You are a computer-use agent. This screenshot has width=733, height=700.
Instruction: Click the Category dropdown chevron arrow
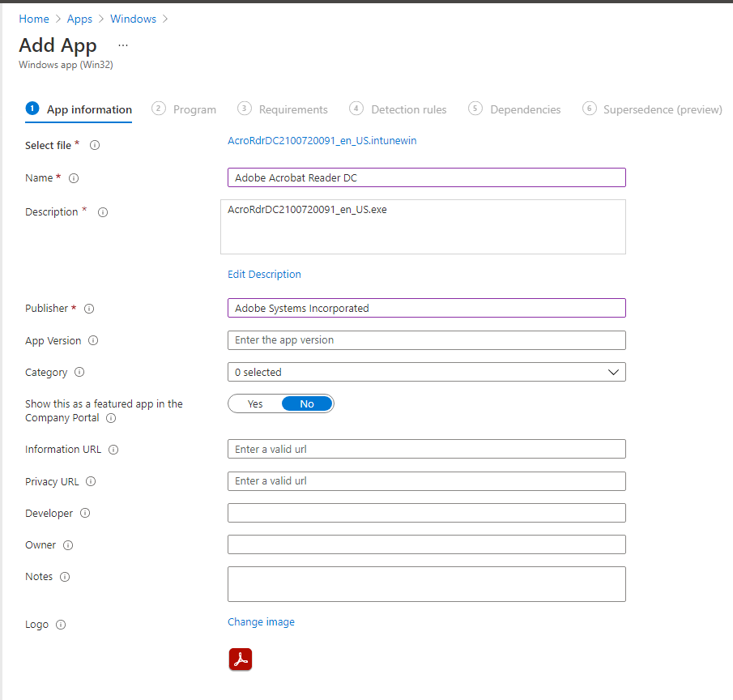point(613,372)
